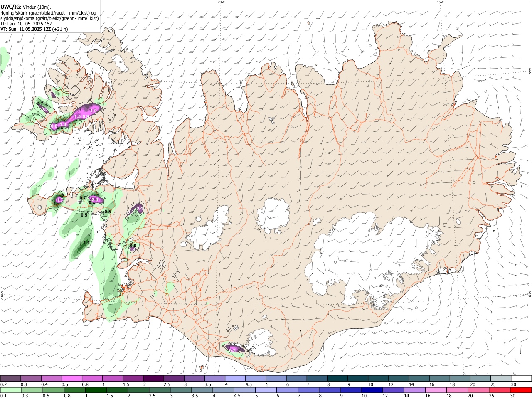
Task: Click the medium blue 8–9 rain scale swatch
Action: (x=330, y=390)
